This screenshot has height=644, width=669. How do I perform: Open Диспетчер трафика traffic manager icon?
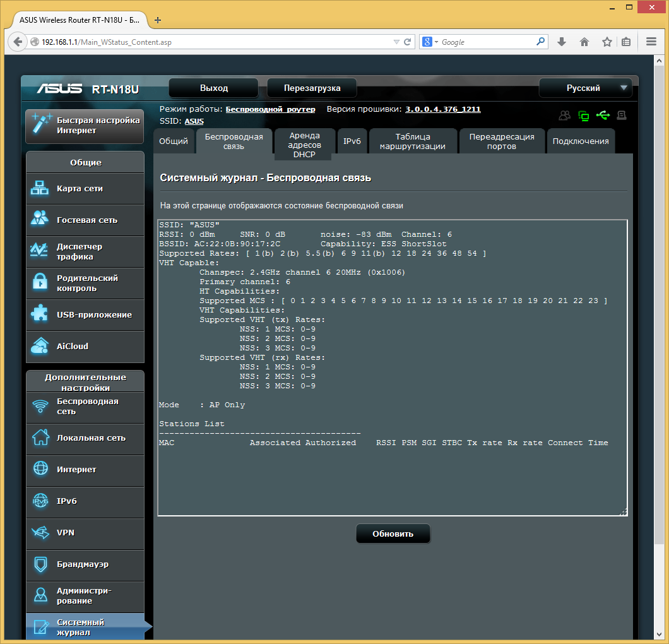click(x=40, y=249)
